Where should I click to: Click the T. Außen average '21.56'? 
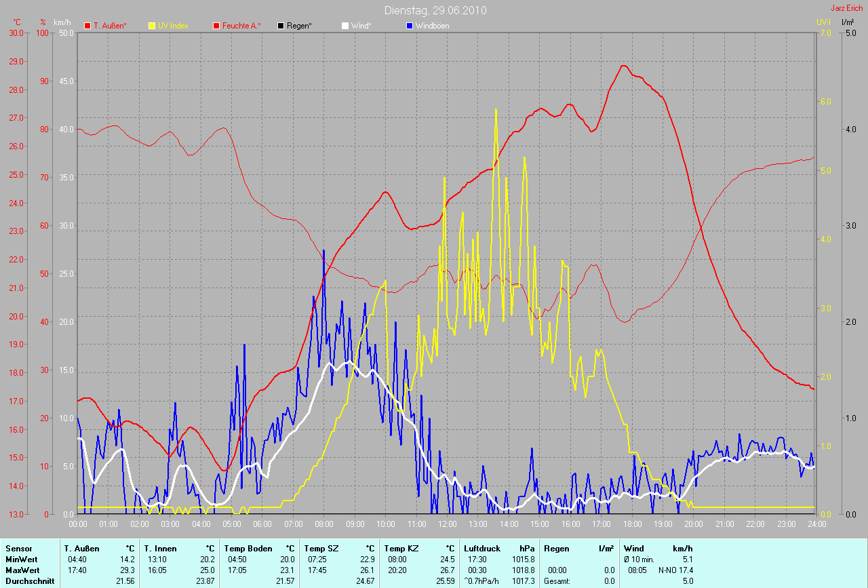point(126,581)
